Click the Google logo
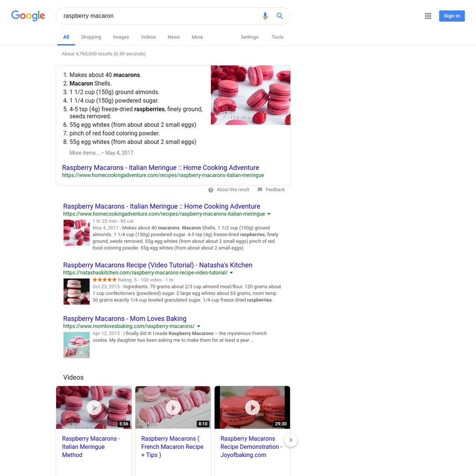Image resolution: width=476 pixels, height=476 pixels. [28, 16]
